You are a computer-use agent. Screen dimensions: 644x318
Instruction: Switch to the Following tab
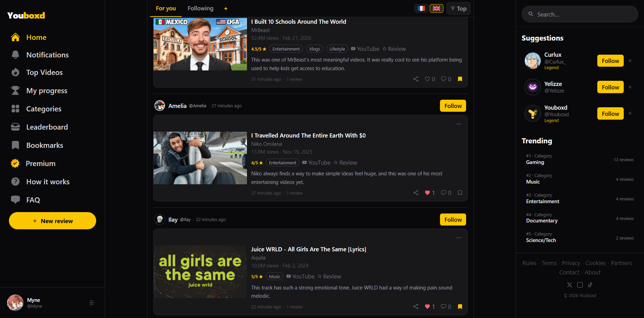pos(200,8)
